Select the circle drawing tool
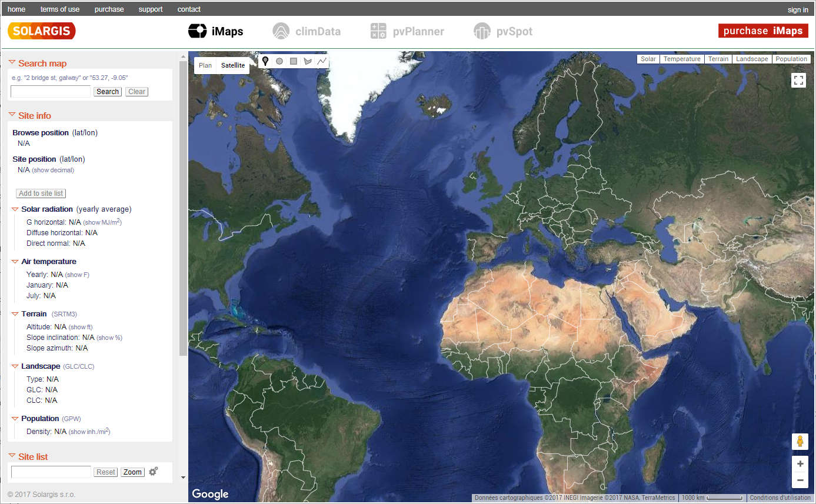This screenshot has height=504, width=816. [279, 61]
